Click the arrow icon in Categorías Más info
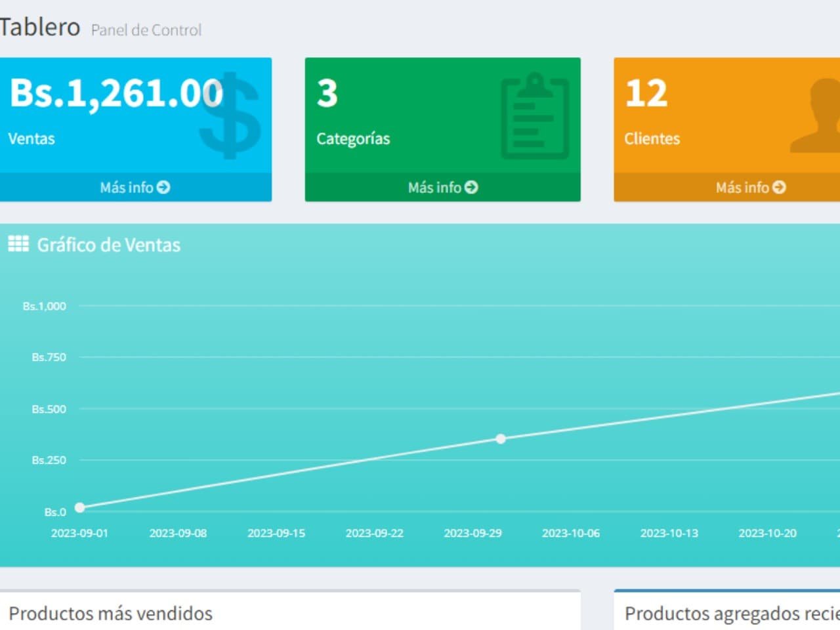Image resolution: width=840 pixels, height=630 pixels. pos(471,187)
